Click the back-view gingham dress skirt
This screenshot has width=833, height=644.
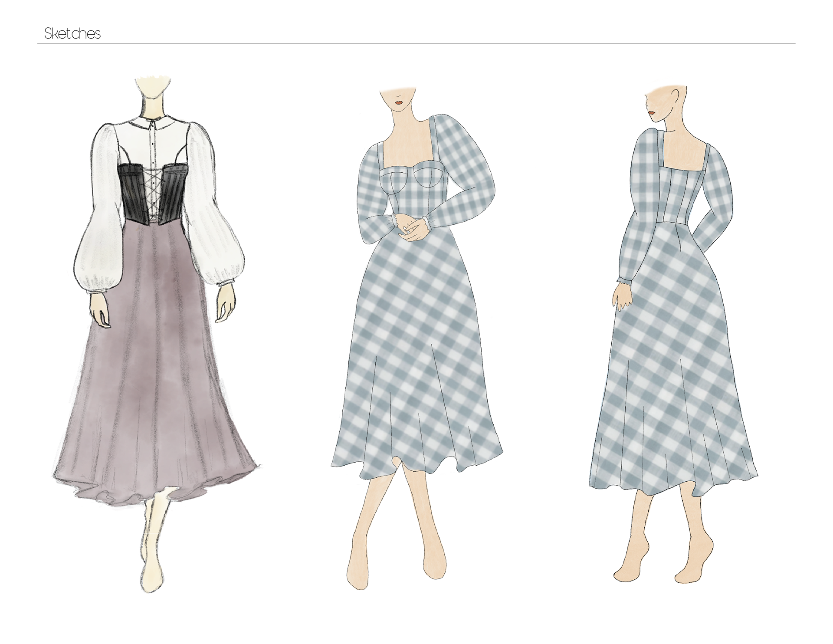pos(677,369)
